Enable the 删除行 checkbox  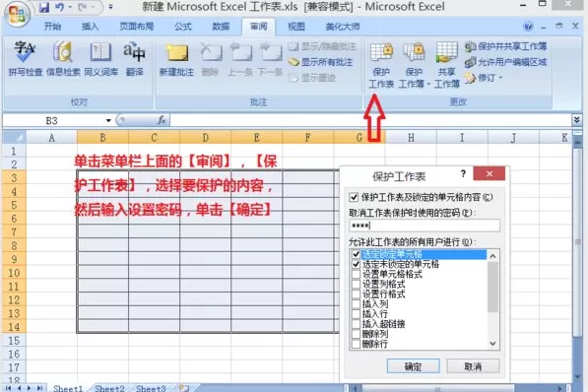point(356,344)
